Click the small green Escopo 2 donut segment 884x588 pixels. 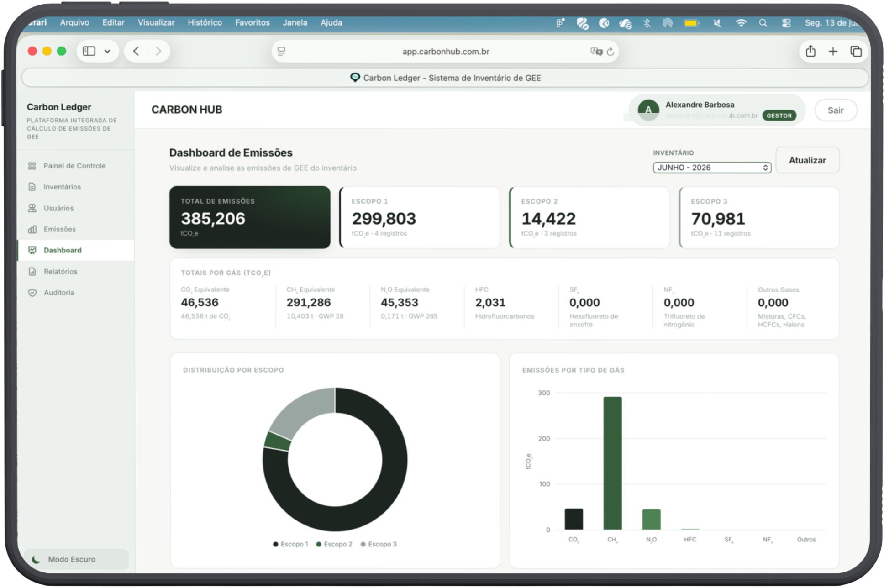click(278, 441)
